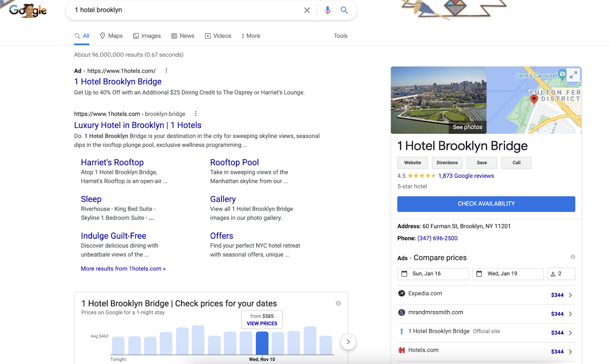
Task: Expand the Hotels.com price row arrow
Action: pyautogui.click(x=570, y=352)
